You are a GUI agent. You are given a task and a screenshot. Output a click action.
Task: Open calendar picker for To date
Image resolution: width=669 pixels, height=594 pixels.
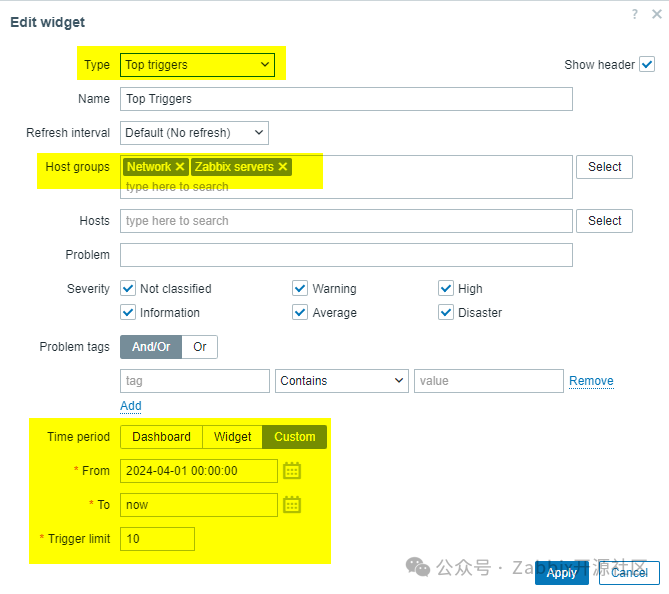[292, 505]
